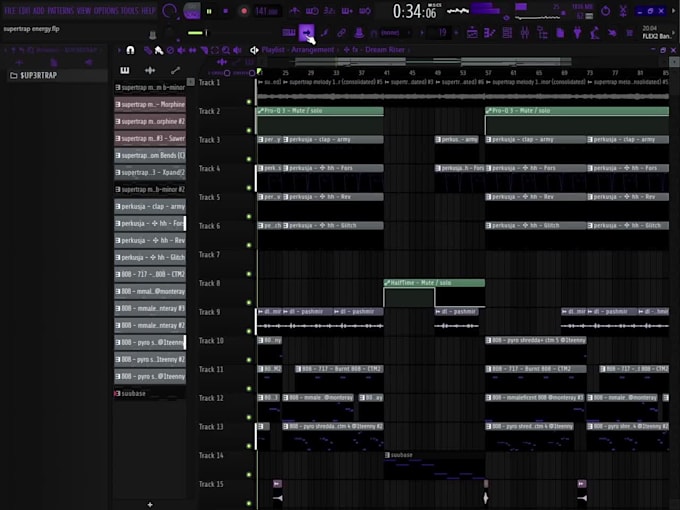Click the stop transport button
This screenshot has width=680, height=510.
pyautogui.click(x=226, y=11)
